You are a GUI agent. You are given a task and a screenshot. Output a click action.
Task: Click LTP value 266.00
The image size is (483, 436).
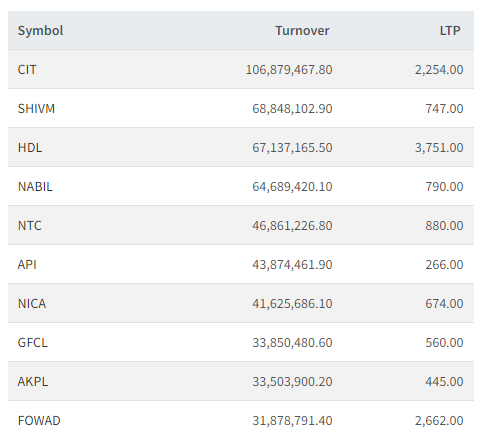444,265
